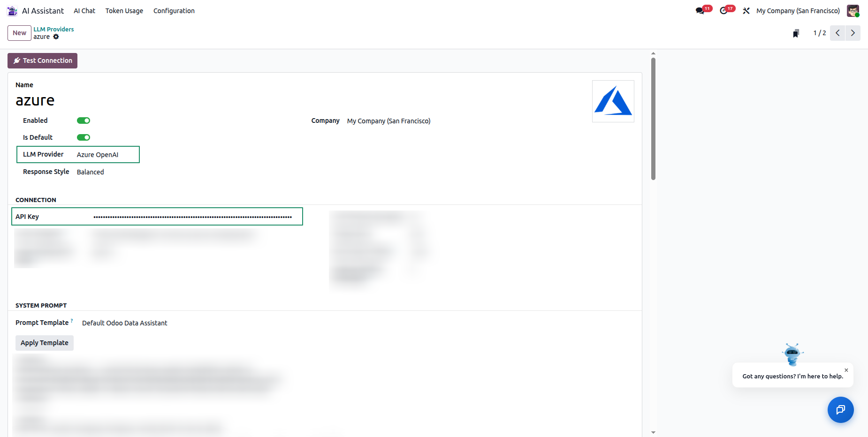The width and height of the screenshot is (868, 437).
Task: Open the Configuration menu
Action: (x=174, y=11)
